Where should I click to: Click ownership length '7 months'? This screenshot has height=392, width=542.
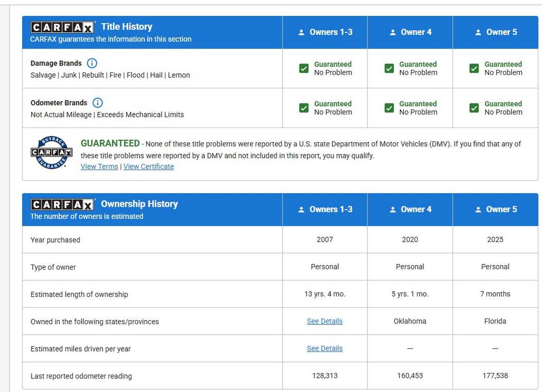coord(495,294)
